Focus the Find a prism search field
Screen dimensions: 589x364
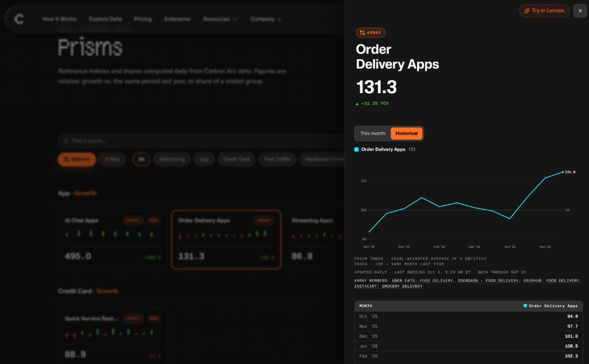tap(201, 141)
